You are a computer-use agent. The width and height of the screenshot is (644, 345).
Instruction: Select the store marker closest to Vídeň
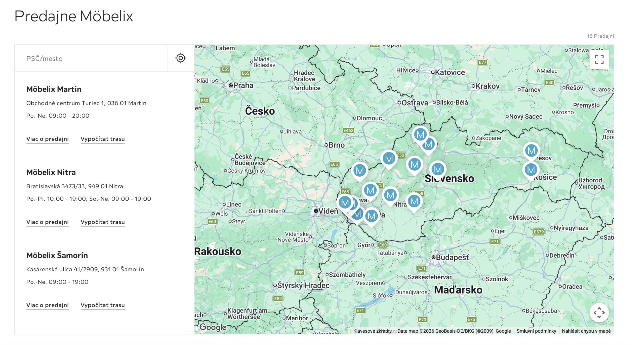pyautogui.click(x=345, y=203)
